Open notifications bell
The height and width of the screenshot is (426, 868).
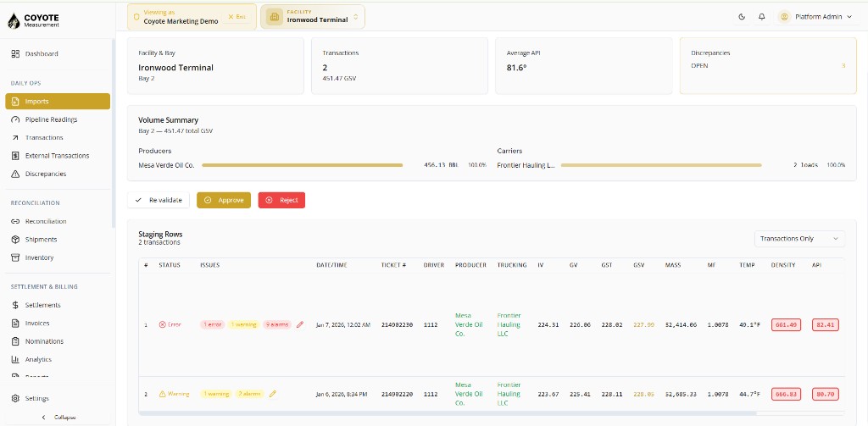762,17
